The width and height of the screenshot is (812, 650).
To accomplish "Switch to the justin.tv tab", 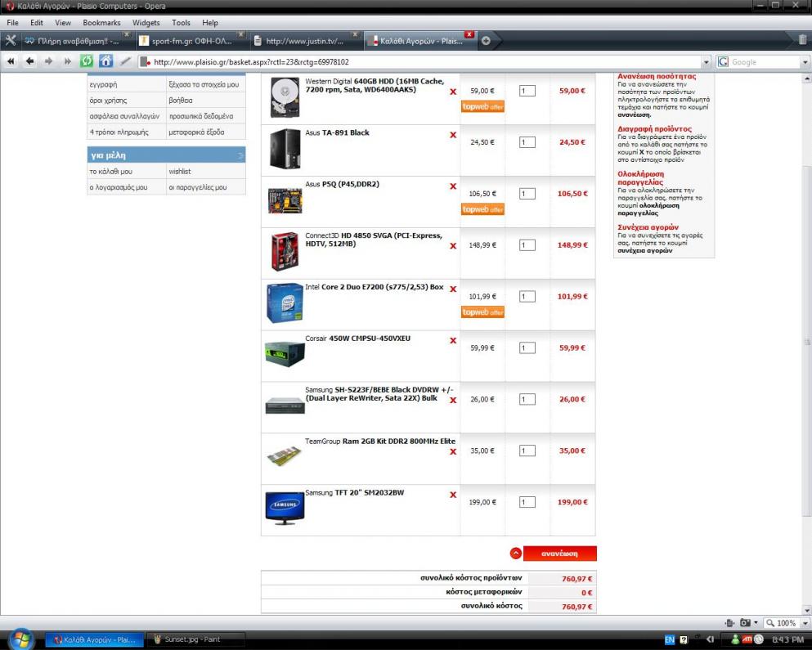I will (304, 41).
